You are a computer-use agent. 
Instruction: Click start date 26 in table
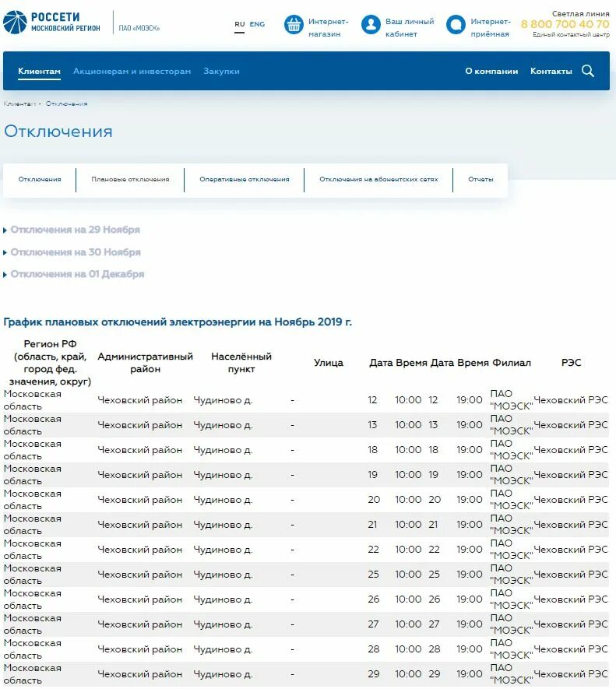[373, 599]
